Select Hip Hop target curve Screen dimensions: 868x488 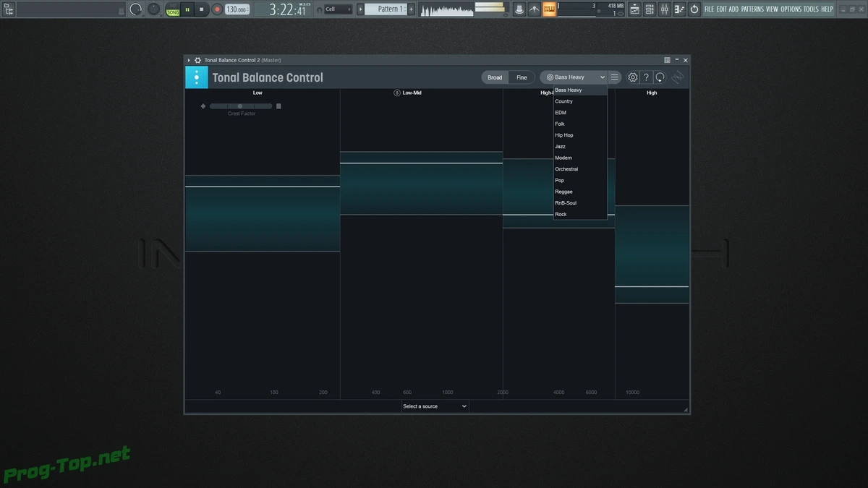coord(580,135)
